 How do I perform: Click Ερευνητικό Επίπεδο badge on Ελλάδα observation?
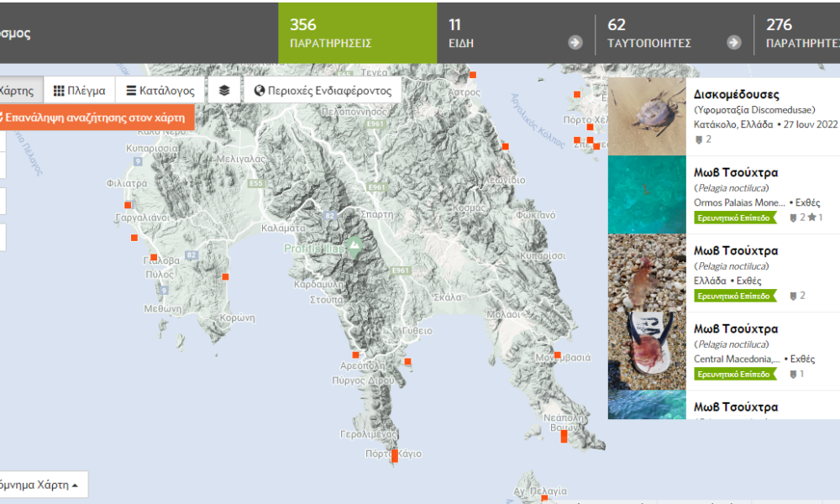tap(735, 297)
